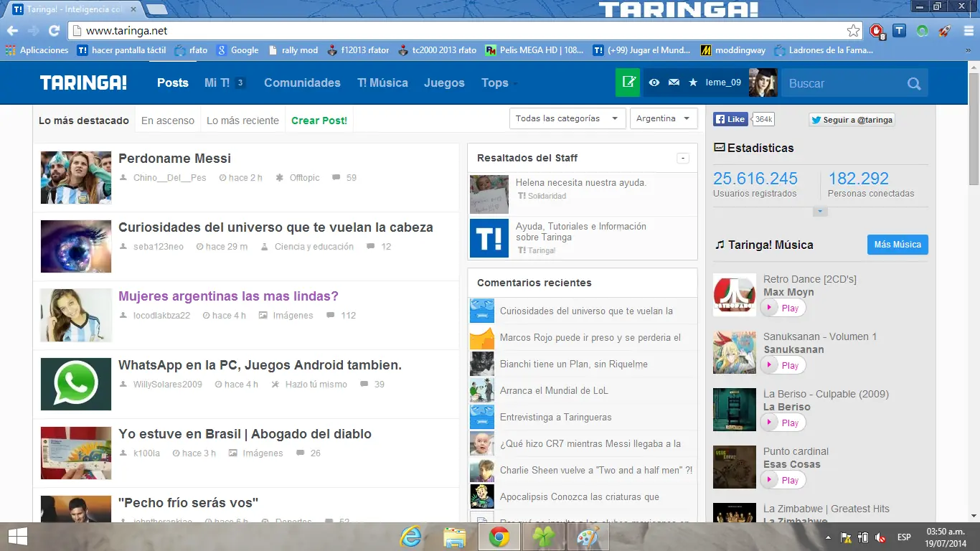Click the rocket extension icon
980x551 pixels.
(945, 31)
